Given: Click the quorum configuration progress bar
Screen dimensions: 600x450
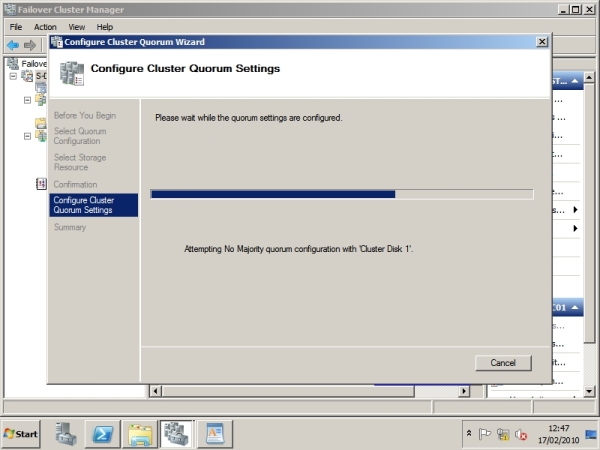Looking at the screenshot, I should pos(342,194).
